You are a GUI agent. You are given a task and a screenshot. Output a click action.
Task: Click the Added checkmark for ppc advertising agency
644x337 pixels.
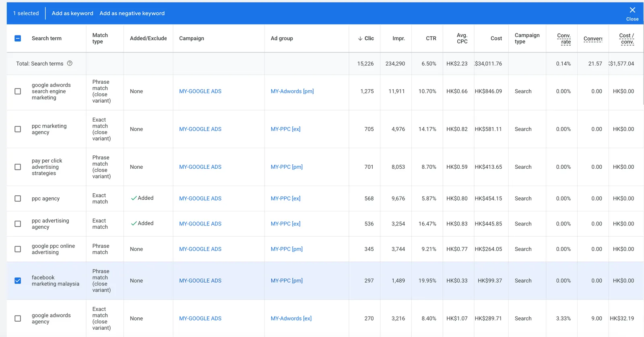coord(134,223)
